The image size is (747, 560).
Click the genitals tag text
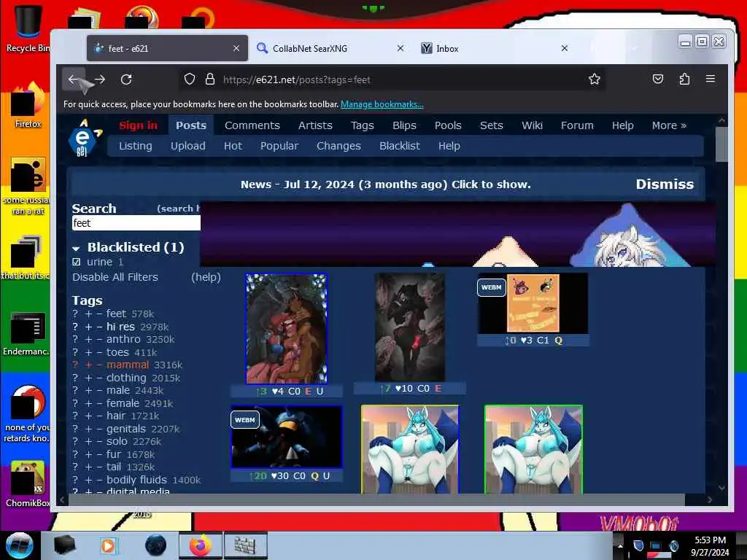125,429
